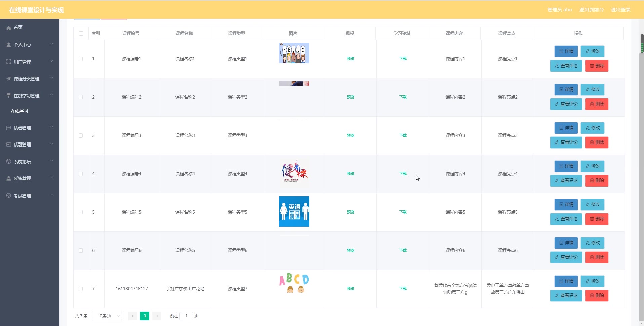The image size is (644, 326).
Task: Click 退出登录 in the top bar
Action: point(620,10)
